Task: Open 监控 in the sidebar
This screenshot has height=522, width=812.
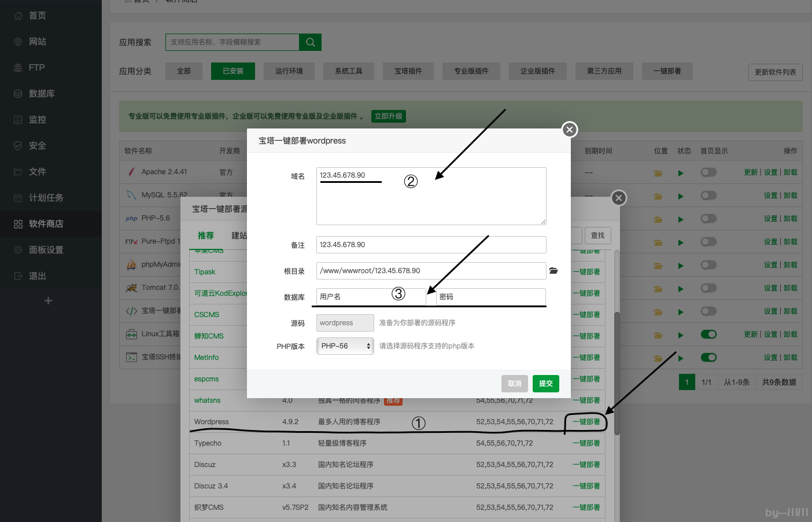Action: click(x=38, y=120)
